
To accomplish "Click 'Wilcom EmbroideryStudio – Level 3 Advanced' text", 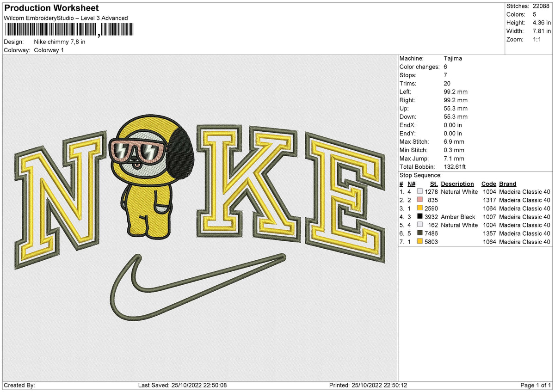I will click(66, 18).
